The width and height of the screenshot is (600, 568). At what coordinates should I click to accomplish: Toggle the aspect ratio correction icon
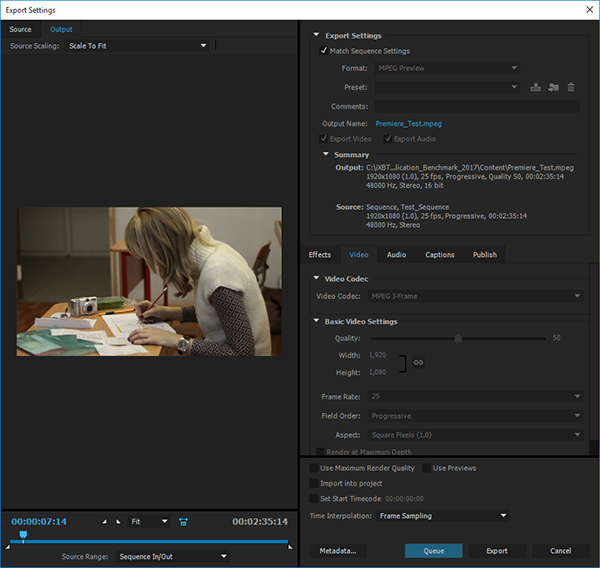click(183, 522)
